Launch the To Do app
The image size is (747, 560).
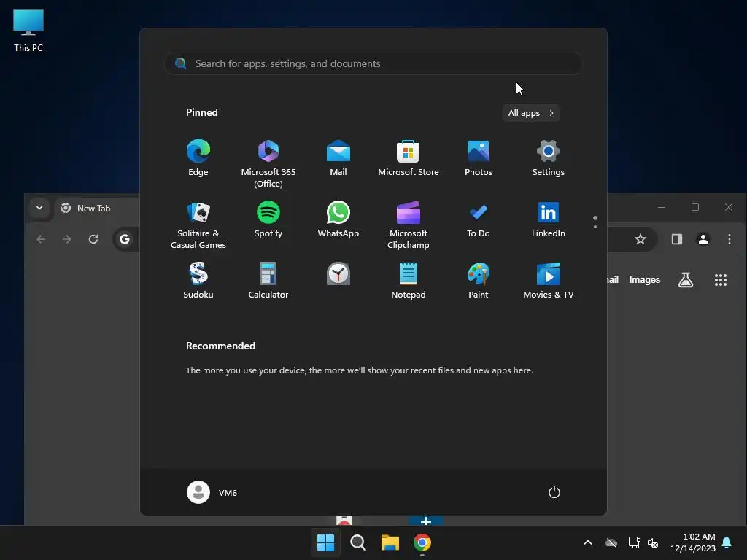[479, 219]
